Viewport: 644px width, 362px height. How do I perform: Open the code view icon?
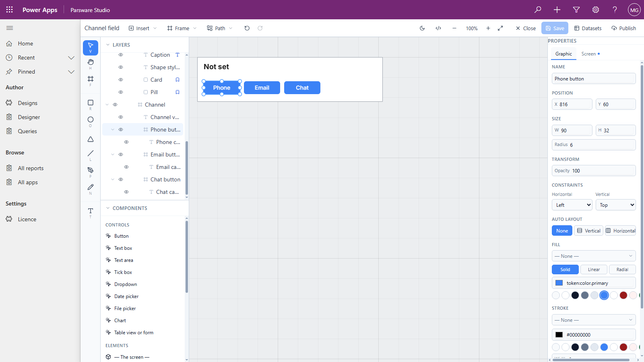438,28
